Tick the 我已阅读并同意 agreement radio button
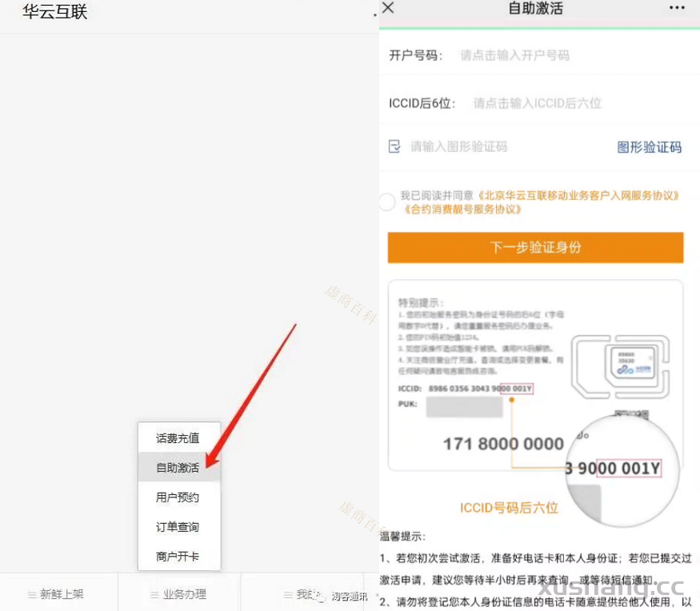This screenshot has width=700, height=611. 387,202
